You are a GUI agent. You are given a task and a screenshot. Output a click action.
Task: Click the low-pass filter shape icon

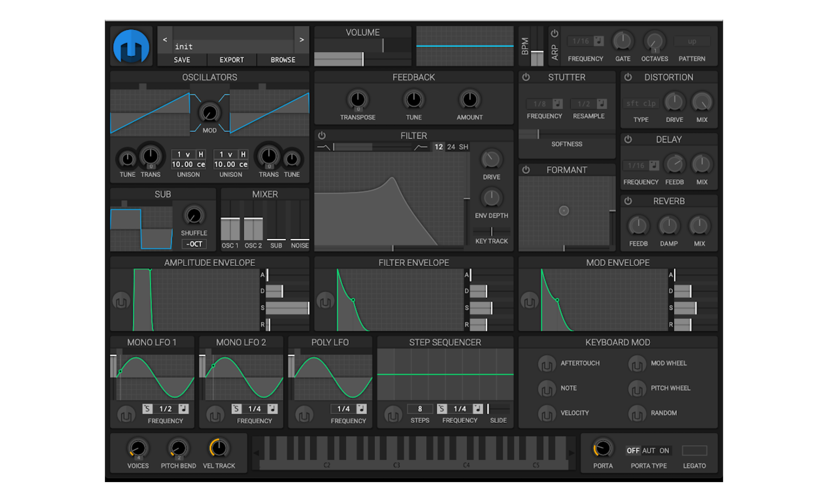coord(323,147)
